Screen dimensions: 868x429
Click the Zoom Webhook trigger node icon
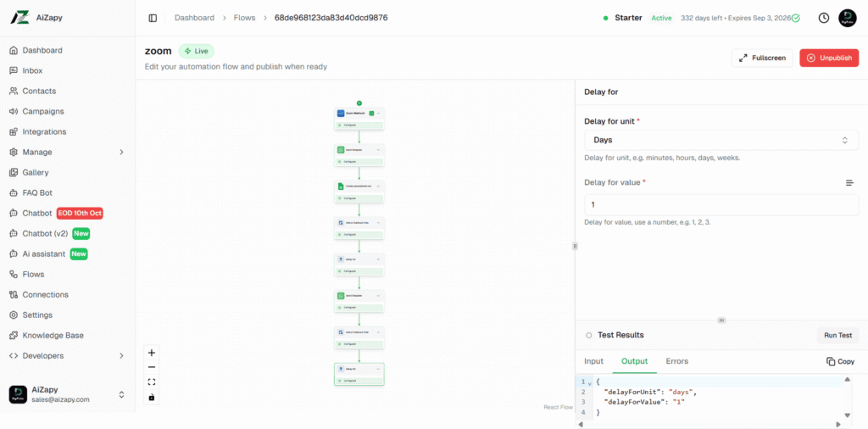341,113
